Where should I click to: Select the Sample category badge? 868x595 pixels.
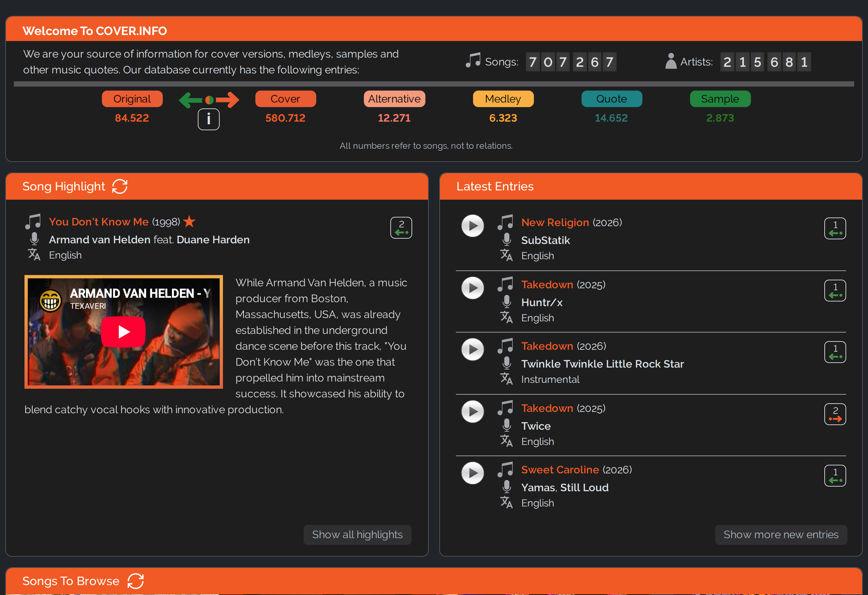click(x=720, y=99)
